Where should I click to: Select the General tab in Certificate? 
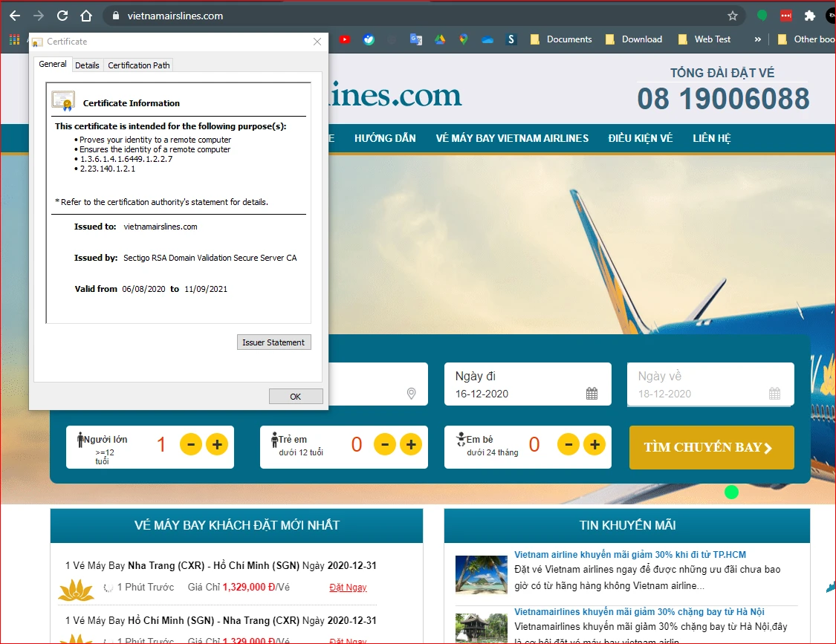tap(52, 64)
